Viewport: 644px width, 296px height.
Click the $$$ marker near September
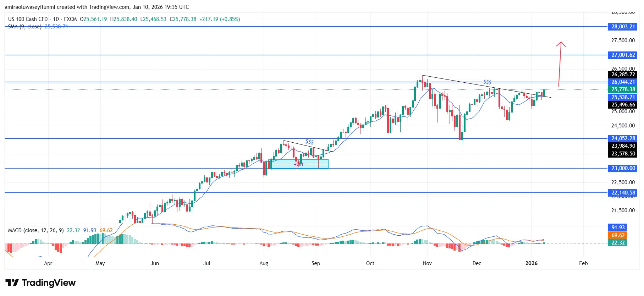(309, 142)
